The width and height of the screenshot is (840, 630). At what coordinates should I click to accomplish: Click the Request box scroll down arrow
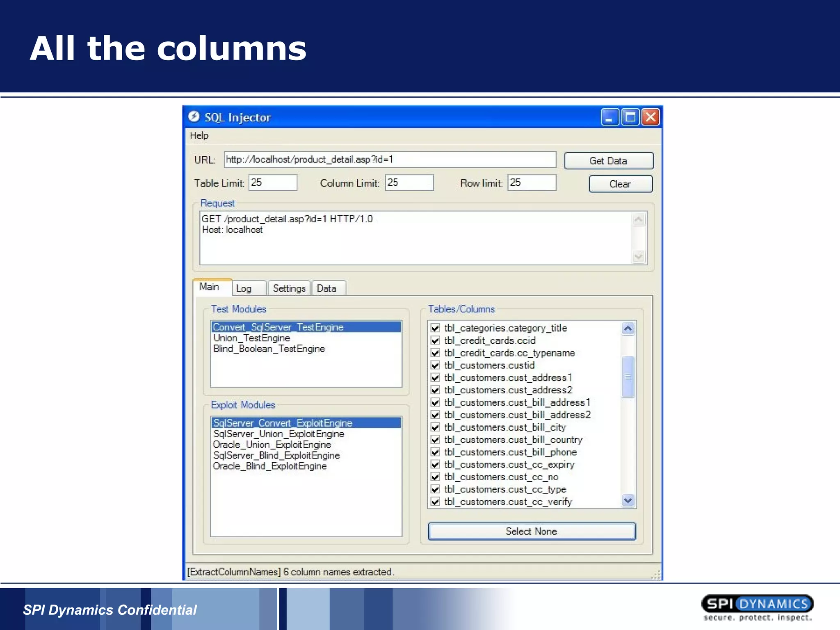[x=639, y=257]
